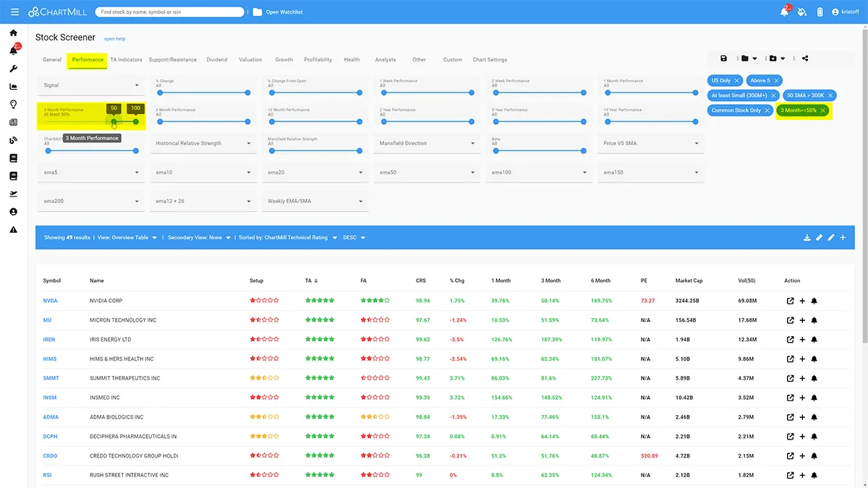The width and height of the screenshot is (868, 488).
Task: Open sidebar alerts bell with badge
Action: click(x=14, y=51)
